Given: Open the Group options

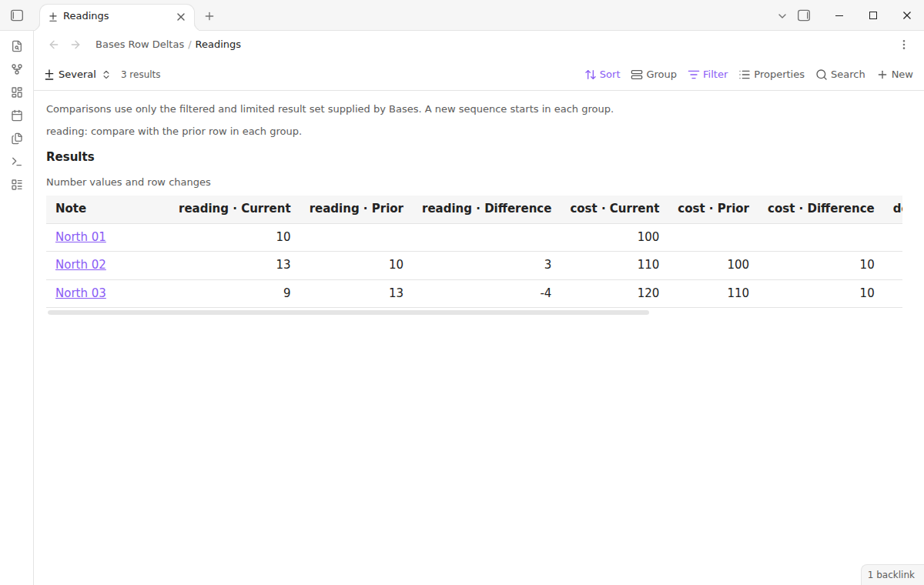Looking at the screenshot, I should point(654,75).
